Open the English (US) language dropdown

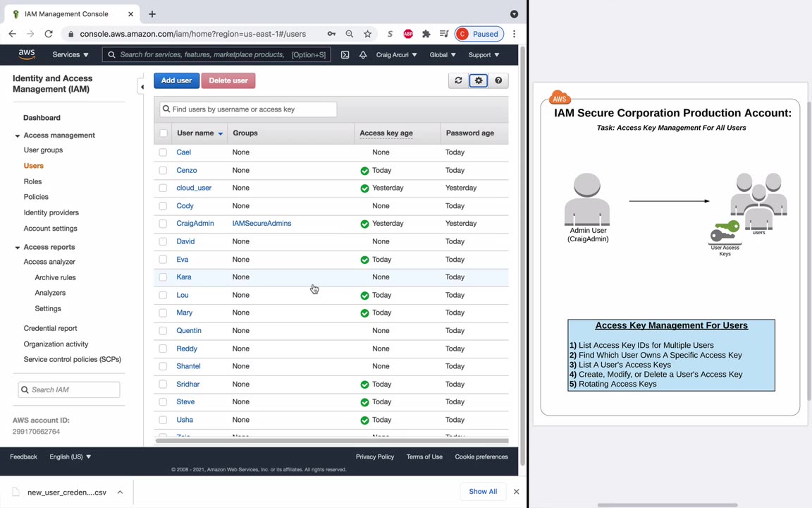(70, 456)
